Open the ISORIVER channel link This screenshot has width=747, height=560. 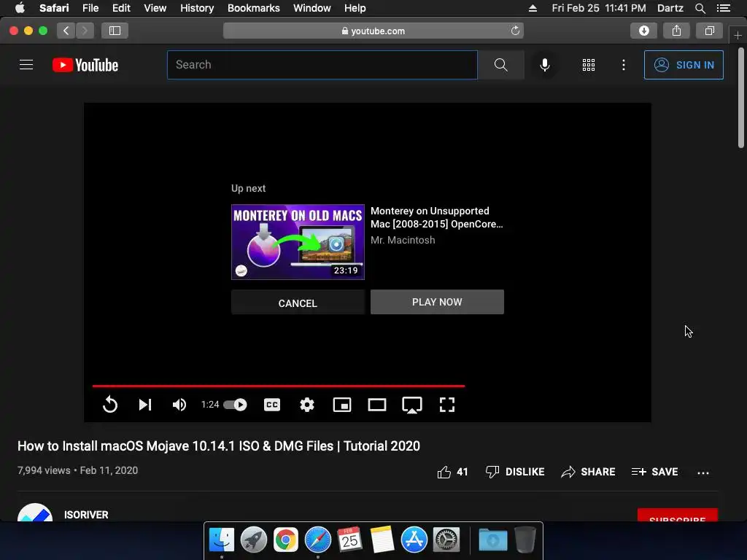point(86,515)
